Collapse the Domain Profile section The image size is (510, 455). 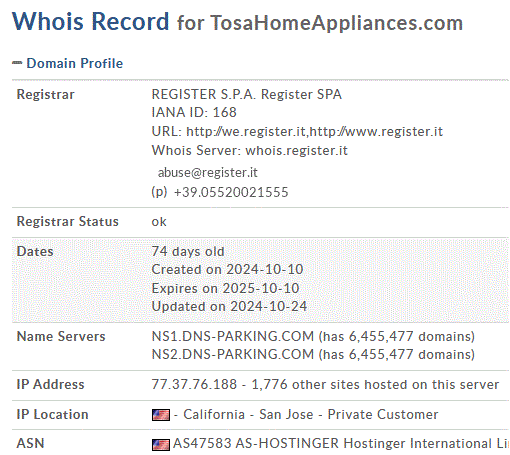17,63
